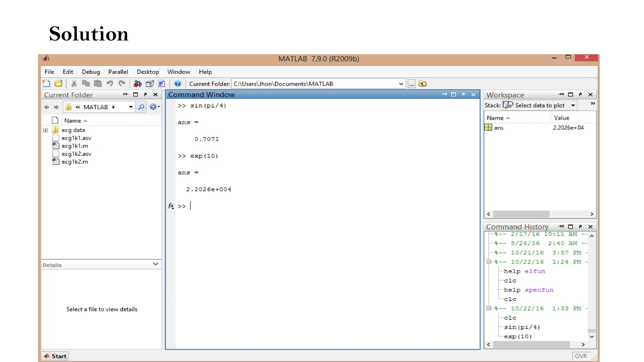Go up one folder level icon
This screenshot has width=644, height=362.
[x=423, y=84]
